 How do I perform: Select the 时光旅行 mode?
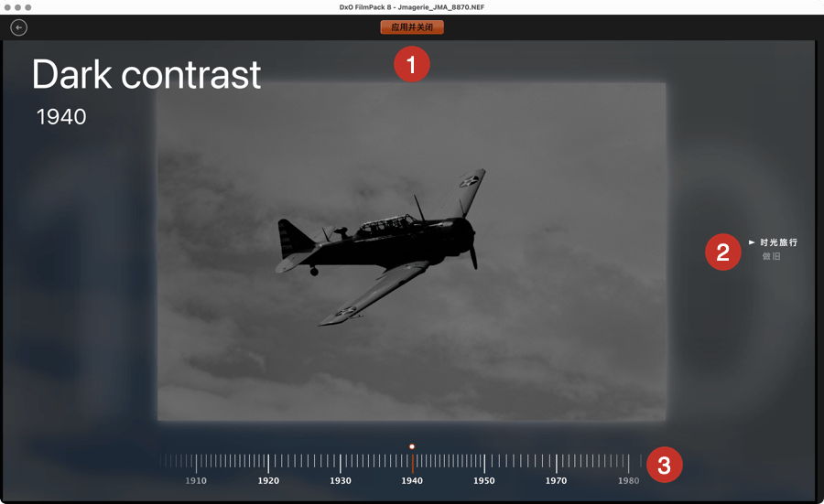(778, 242)
